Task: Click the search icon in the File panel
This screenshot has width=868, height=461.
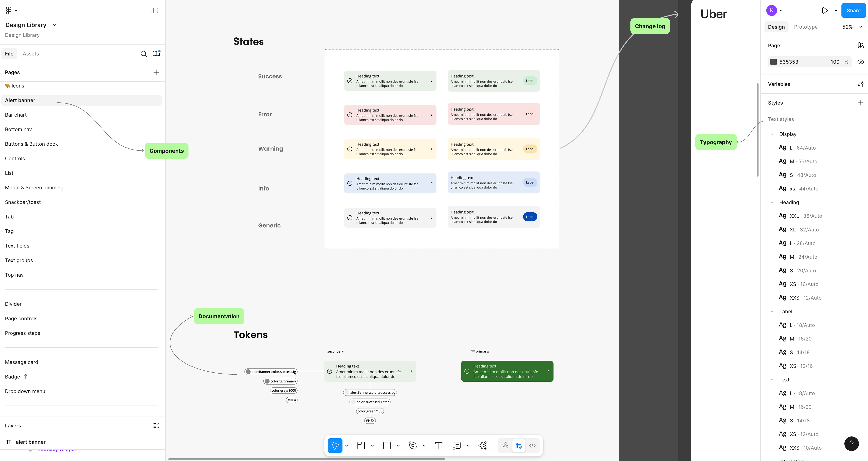Action: point(144,54)
